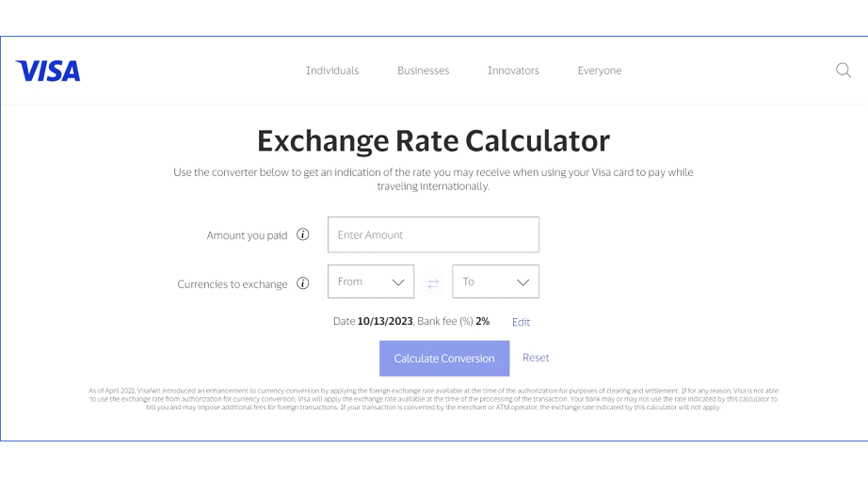The width and height of the screenshot is (868, 497).
Task: Open the Individuals menu
Action: (x=332, y=71)
